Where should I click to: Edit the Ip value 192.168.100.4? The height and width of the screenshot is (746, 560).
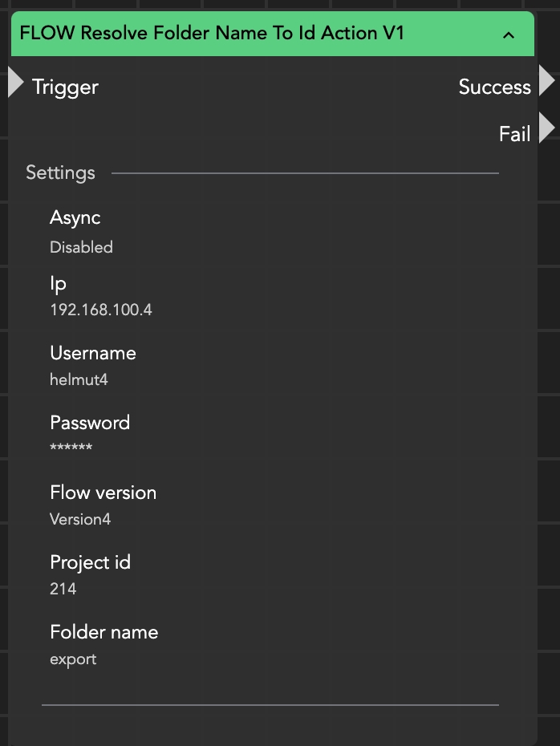click(100, 310)
